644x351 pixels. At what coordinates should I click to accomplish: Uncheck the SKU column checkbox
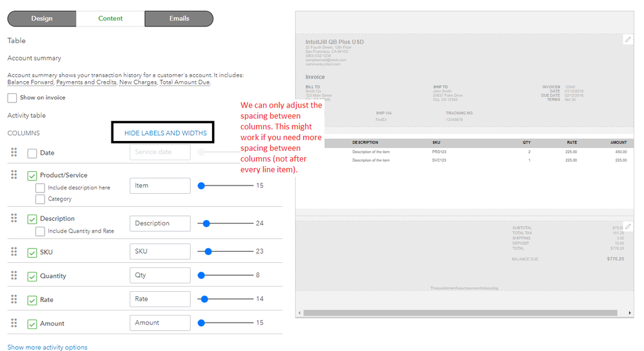click(32, 252)
